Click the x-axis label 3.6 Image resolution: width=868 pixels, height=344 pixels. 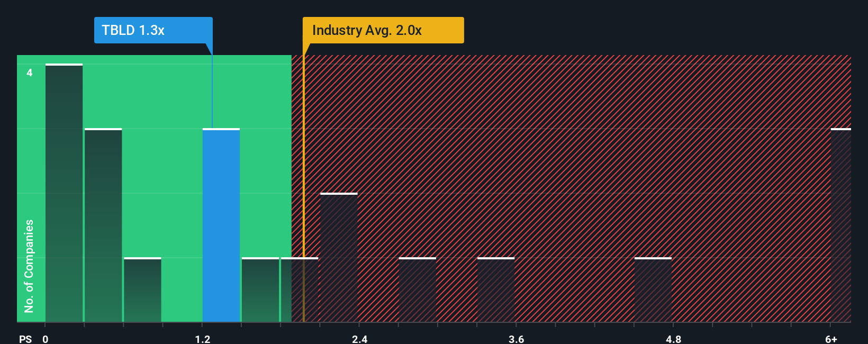517,339
